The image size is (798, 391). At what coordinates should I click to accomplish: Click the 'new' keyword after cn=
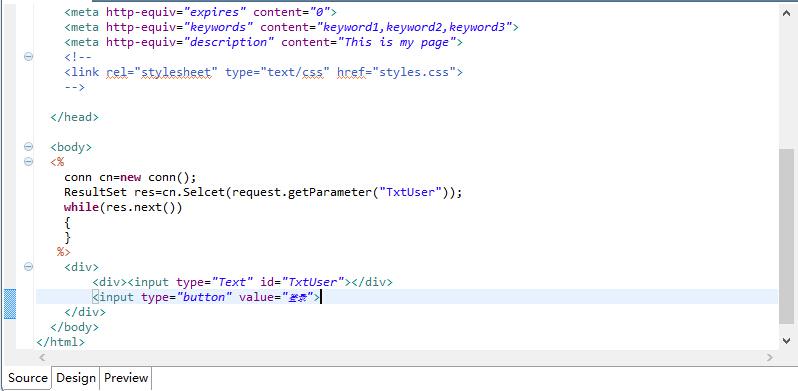pyautogui.click(x=131, y=178)
